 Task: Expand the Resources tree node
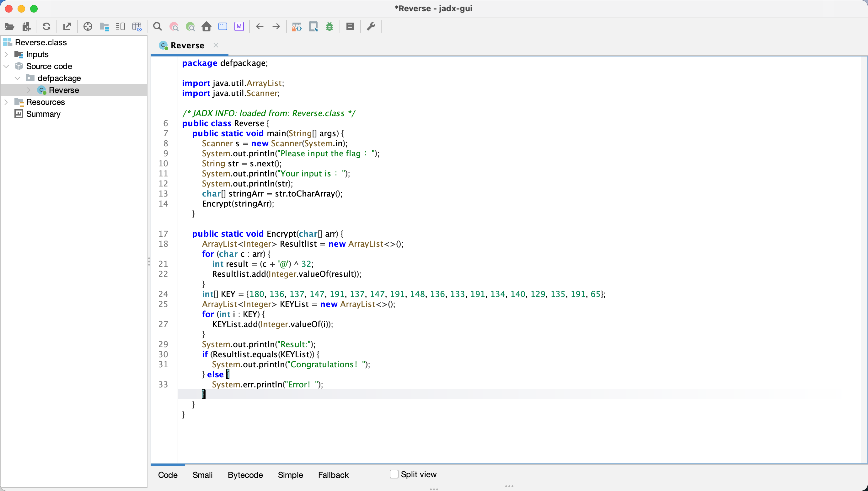click(x=6, y=102)
